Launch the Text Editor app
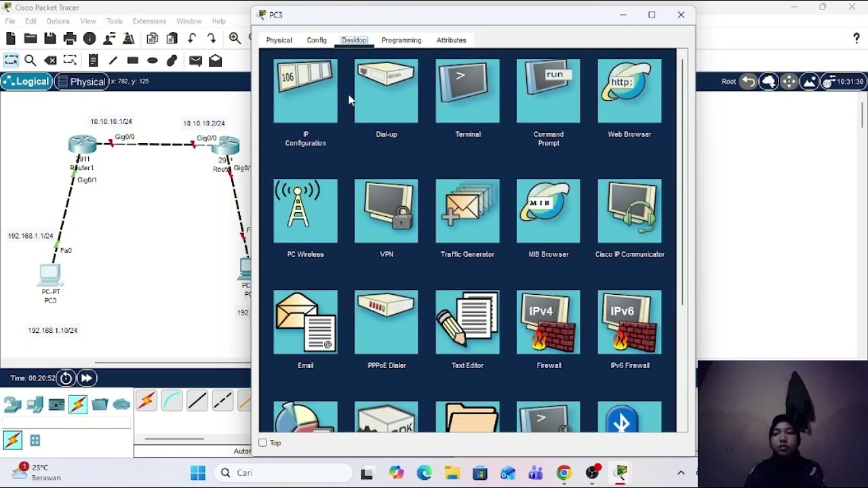 tap(467, 322)
